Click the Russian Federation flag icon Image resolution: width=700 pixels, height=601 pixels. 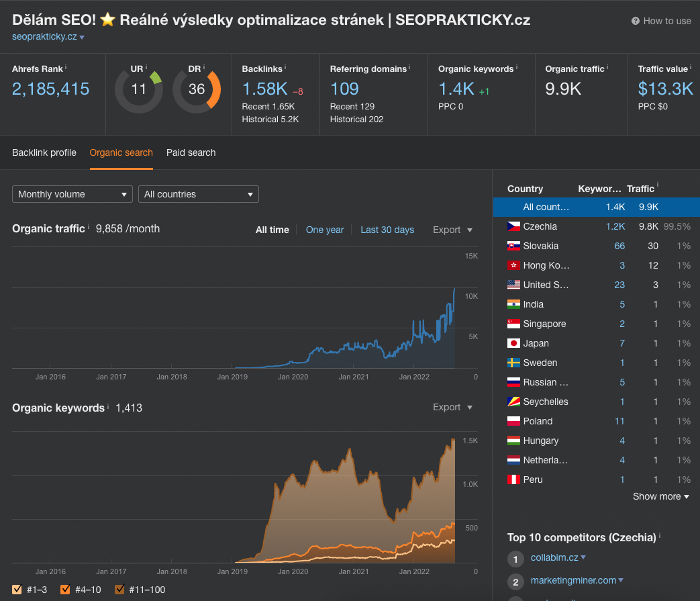[514, 382]
